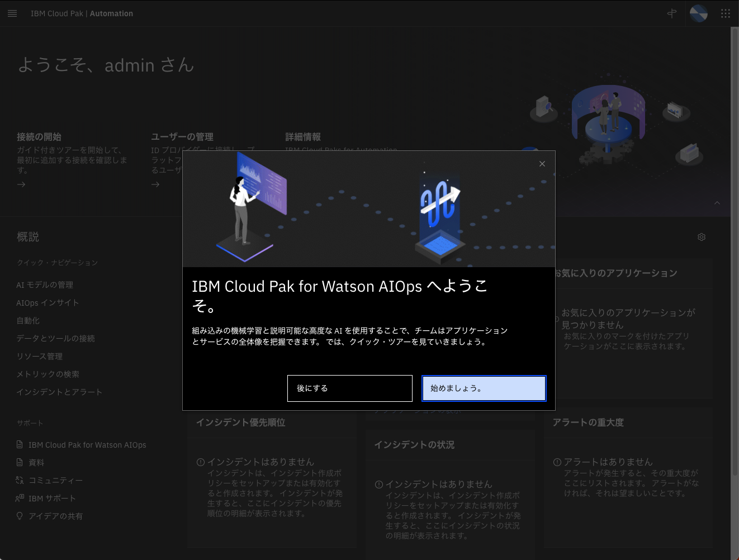Click the guided tour signpost icon
Screen dimensions: 739x560
pyautogui.click(x=672, y=13)
